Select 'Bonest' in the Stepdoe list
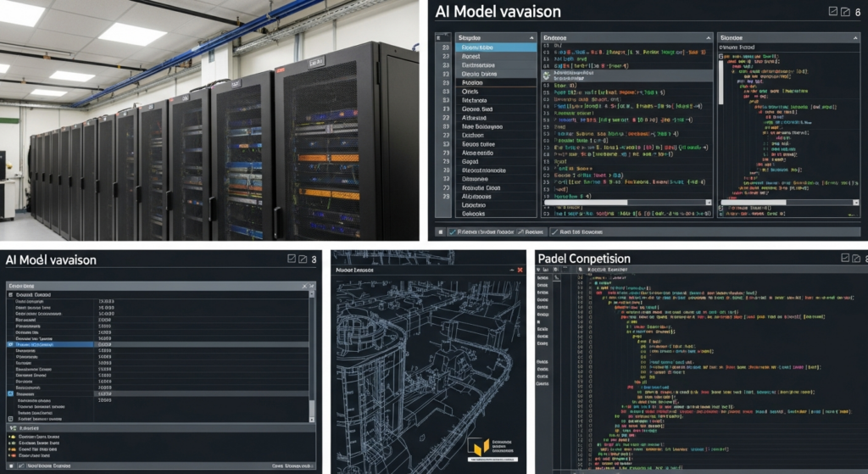This screenshot has width=868, height=474. [496, 57]
